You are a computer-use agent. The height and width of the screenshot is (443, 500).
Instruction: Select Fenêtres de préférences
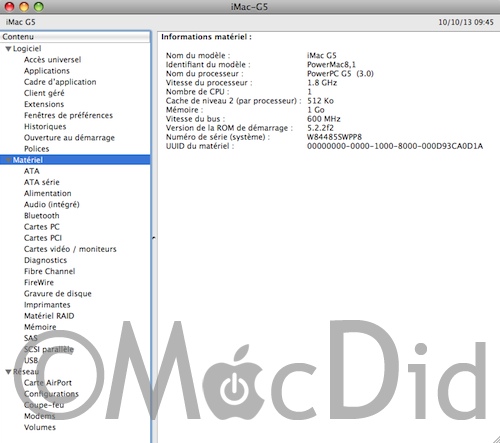(x=68, y=115)
